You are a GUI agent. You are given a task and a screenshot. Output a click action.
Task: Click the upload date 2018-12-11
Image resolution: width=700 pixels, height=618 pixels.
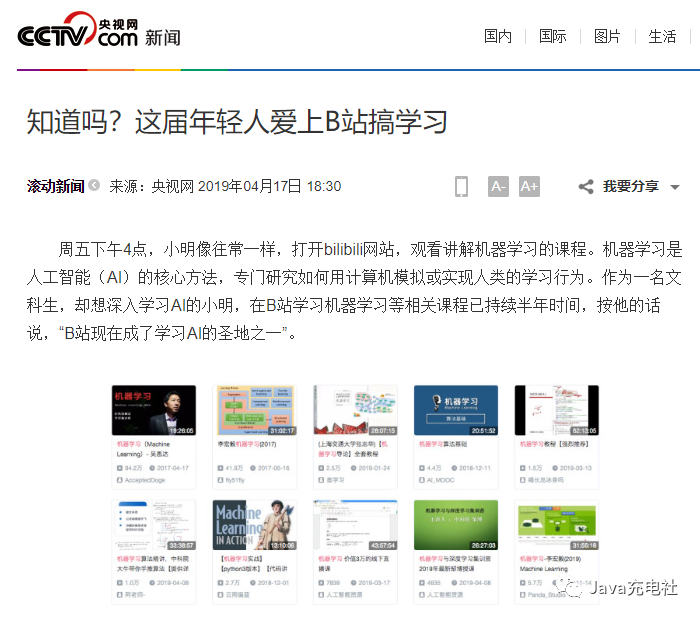tap(475, 468)
